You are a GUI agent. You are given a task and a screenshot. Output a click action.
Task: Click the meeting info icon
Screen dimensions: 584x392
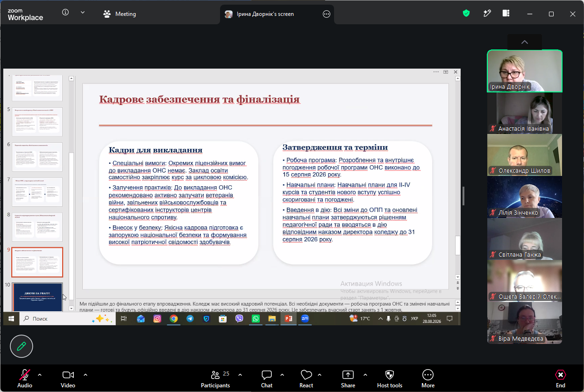coord(65,13)
